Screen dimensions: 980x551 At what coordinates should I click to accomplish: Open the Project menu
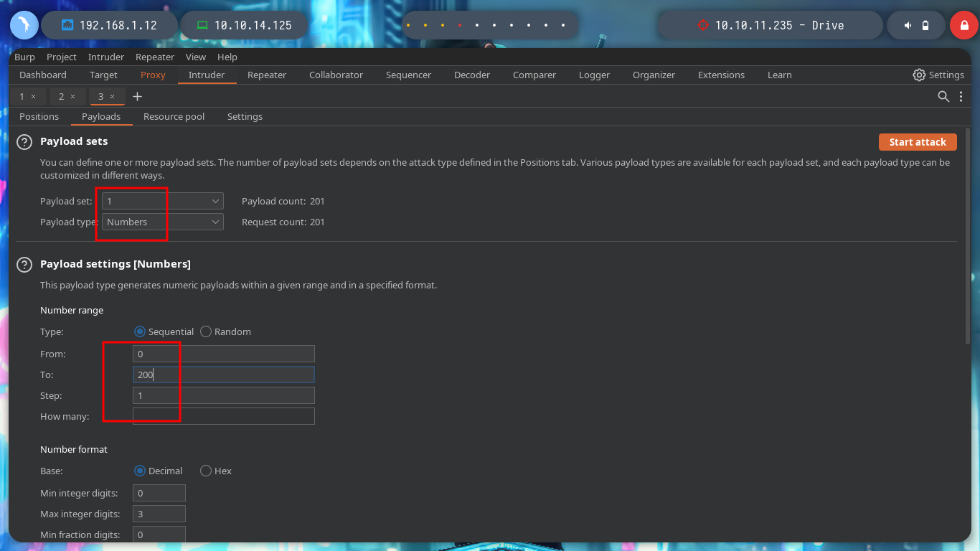[x=62, y=57]
